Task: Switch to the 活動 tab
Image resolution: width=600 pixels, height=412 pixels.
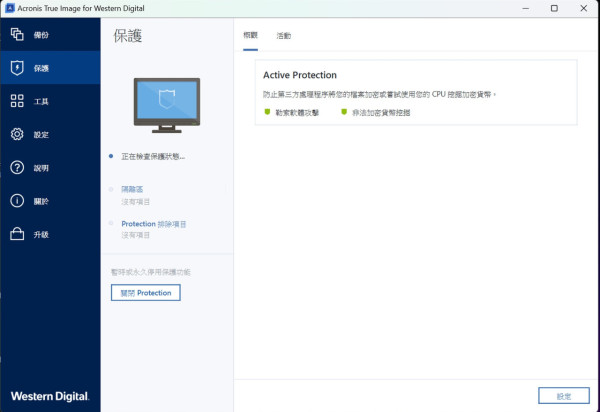Action: [x=284, y=36]
